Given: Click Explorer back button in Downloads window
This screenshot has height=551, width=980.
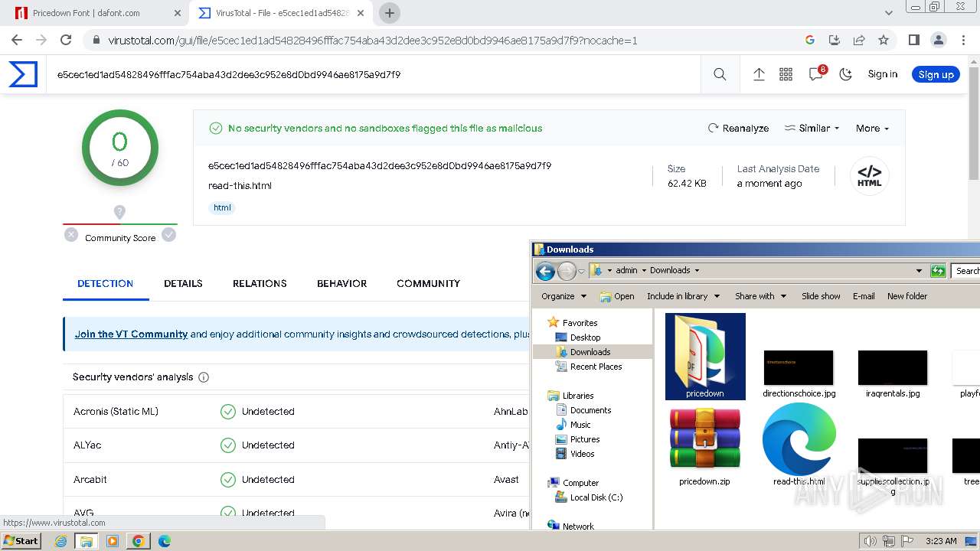Looking at the screenshot, I should 545,270.
